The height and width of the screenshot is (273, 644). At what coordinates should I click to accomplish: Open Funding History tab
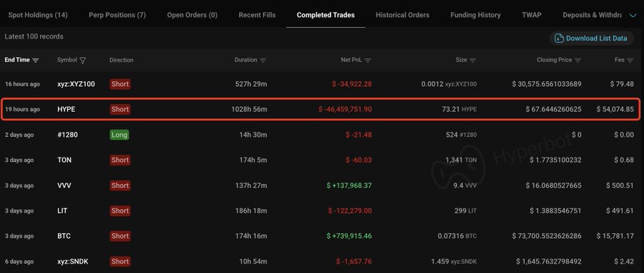pos(476,15)
